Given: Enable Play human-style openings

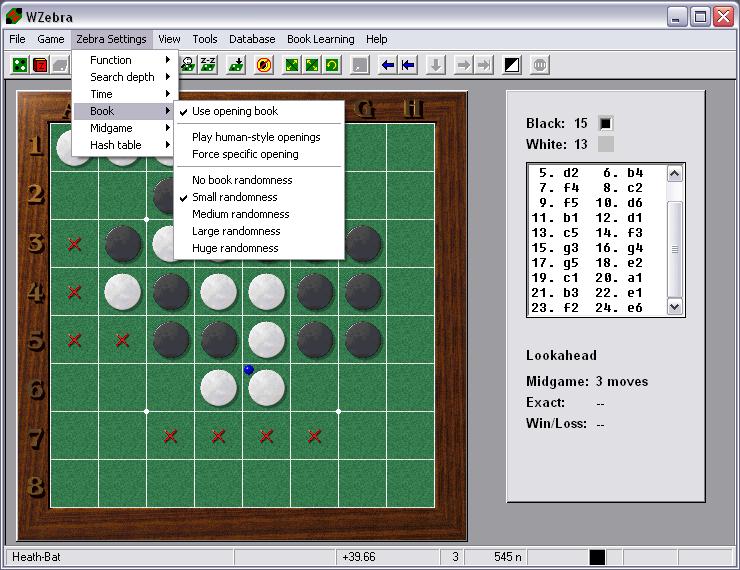Looking at the screenshot, I should click(259, 137).
